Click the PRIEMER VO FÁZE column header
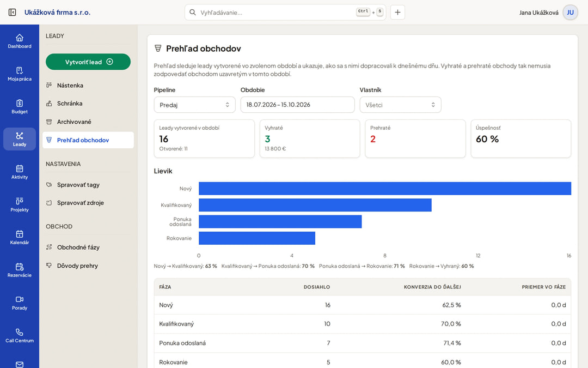 [x=544, y=287]
